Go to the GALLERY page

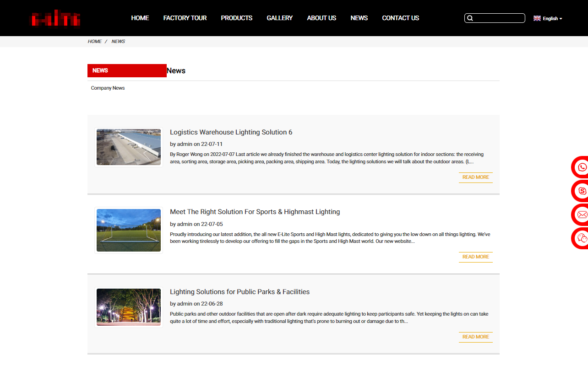(x=279, y=18)
